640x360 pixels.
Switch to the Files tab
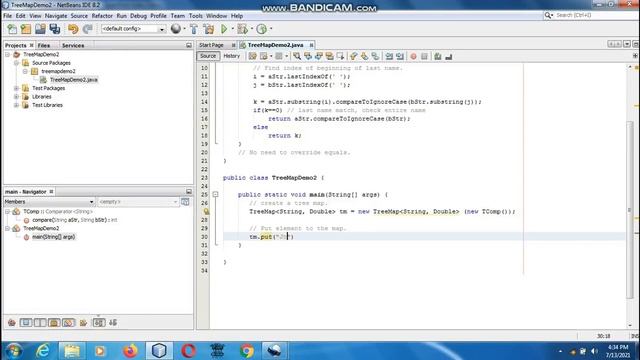44,45
